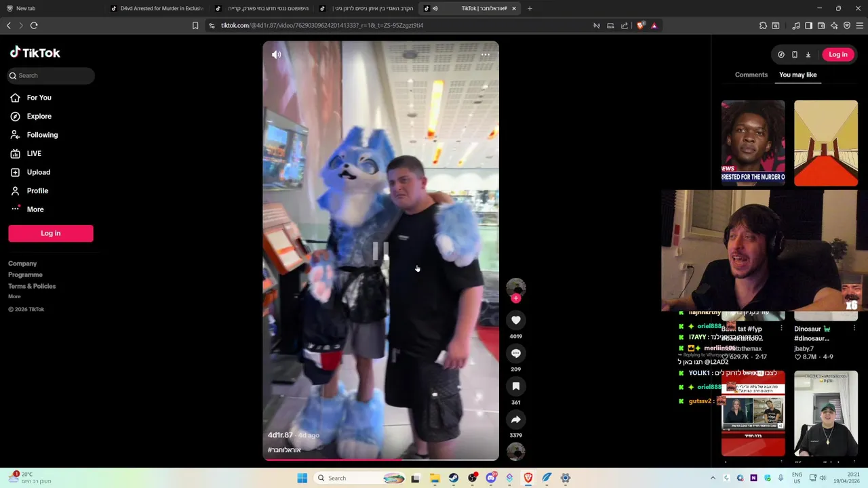868x488 pixels.
Task: Open the #אוראלוחבר hashtag link
Action: coord(284,450)
